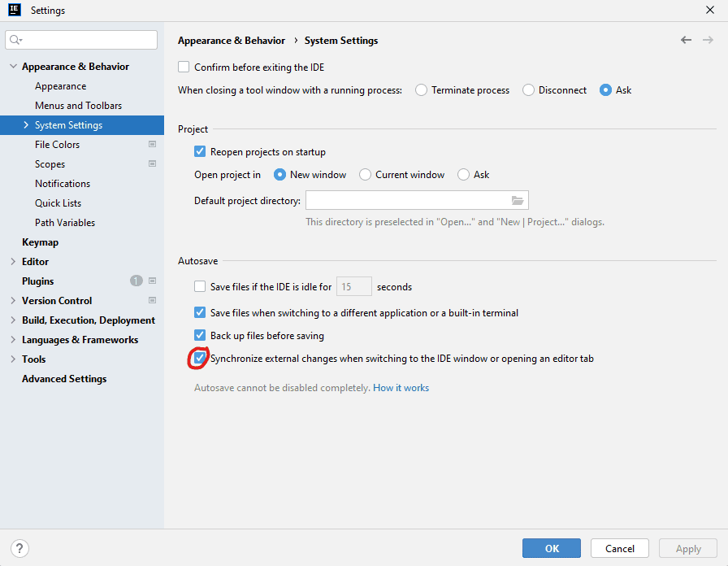Viewport: 728px width, 566px height.
Task: Enable Save files if IDE is idle
Action: (x=200, y=286)
